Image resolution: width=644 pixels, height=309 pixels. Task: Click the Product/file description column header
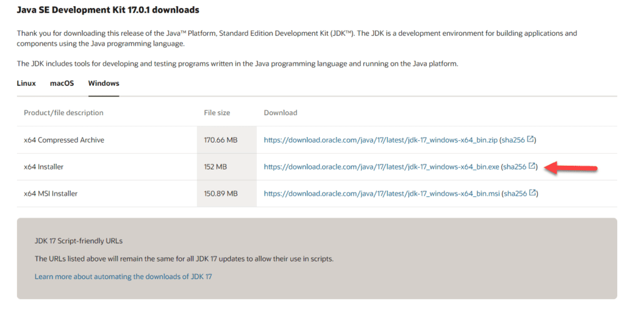tap(63, 113)
